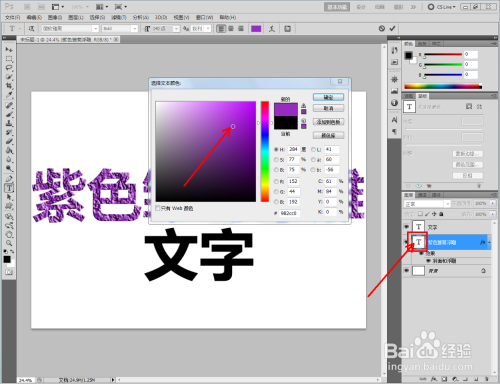The width and height of the screenshot is (500, 384).
Task: Open the font style Bold dropdown
Action: click(x=135, y=29)
